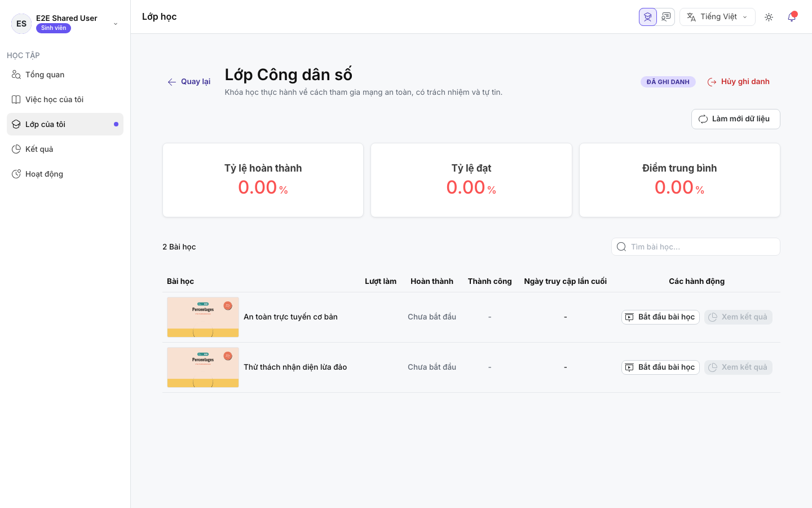Open thumbnail of Thử thách nhận diện lừa đảo
This screenshot has height=508, width=812.
click(203, 367)
